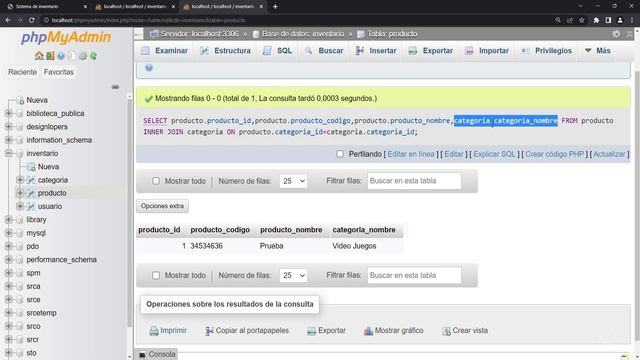The height and width of the screenshot is (360, 640).
Task: Click the sidebar collapse-all link icon
Action: [x=115, y=87]
